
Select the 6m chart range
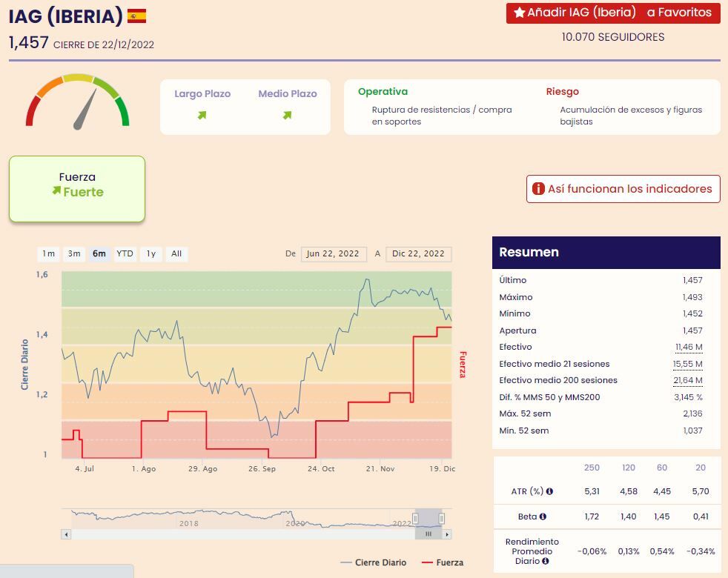pos(99,254)
